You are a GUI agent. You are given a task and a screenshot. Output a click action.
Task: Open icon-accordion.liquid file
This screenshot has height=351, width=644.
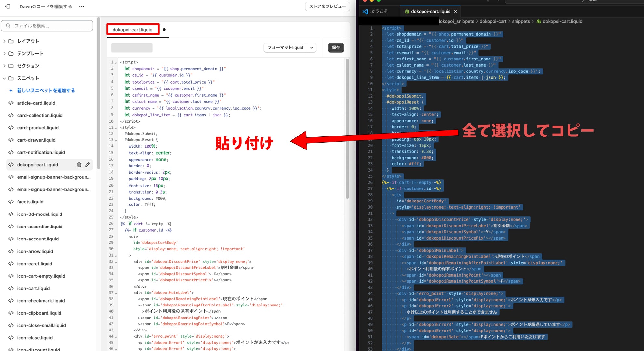(x=40, y=227)
